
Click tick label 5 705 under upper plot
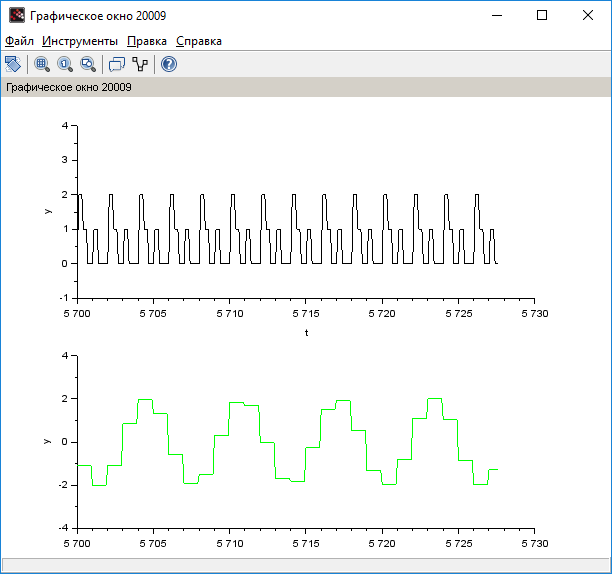pos(153,314)
